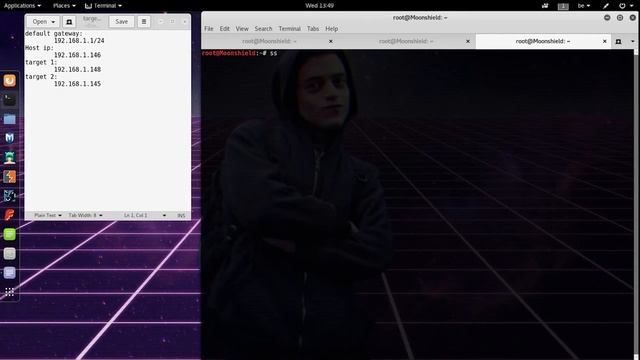
Task: Switch to first root@Moonshield tab
Action: point(270,41)
